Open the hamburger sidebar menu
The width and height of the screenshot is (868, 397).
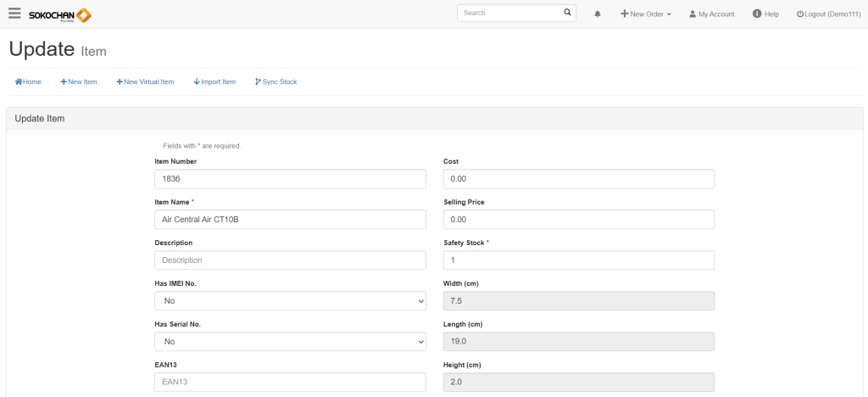[14, 14]
